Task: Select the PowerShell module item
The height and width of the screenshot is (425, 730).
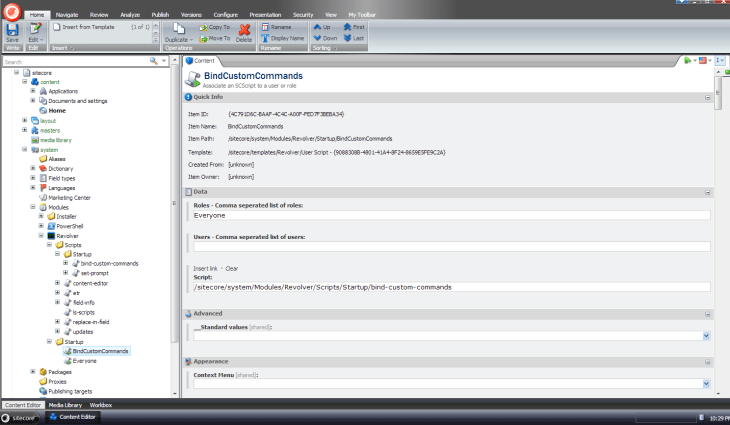Action: coord(66,226)
